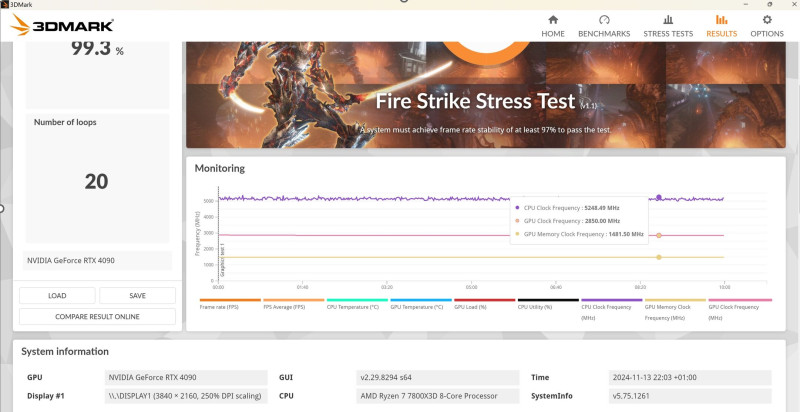This screenshot has width=800, height=412.
Task: Open the Stress Tests chart icon
Action: coord(668,20)
